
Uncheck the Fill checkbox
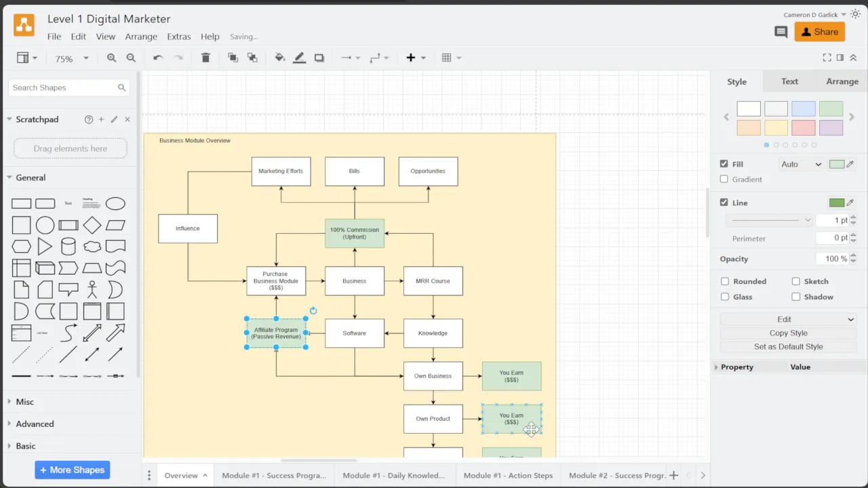tap(724, 164)
